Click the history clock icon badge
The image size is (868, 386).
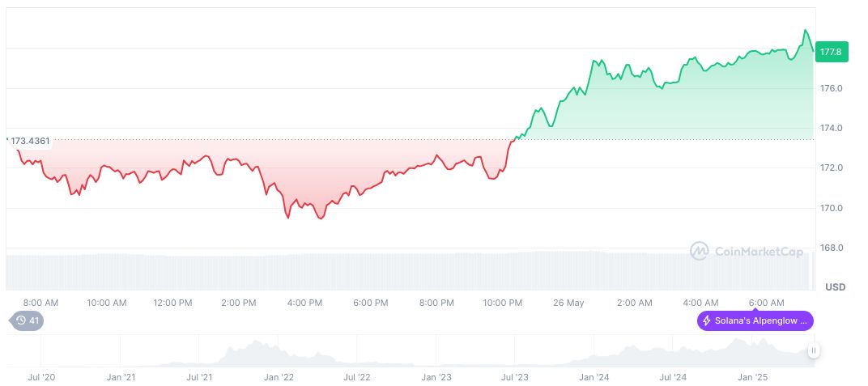point(19,320)
